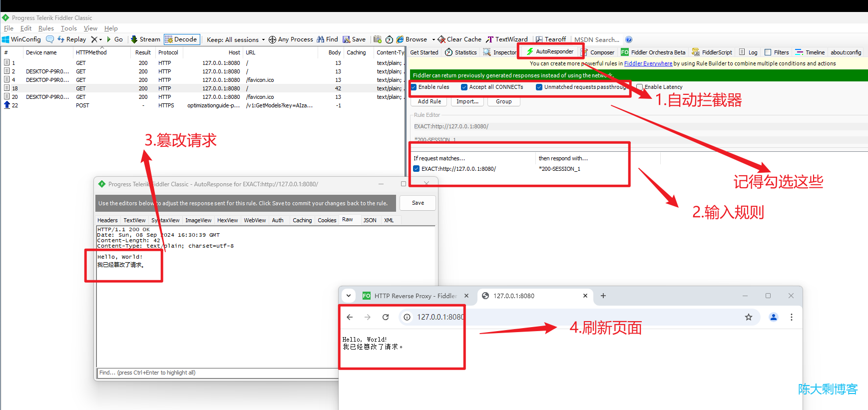The height and width of the screenshot is (410, 868).
Task: Open the browser tab search chevron
Action: pyautogui.click(x=349, y=296)
